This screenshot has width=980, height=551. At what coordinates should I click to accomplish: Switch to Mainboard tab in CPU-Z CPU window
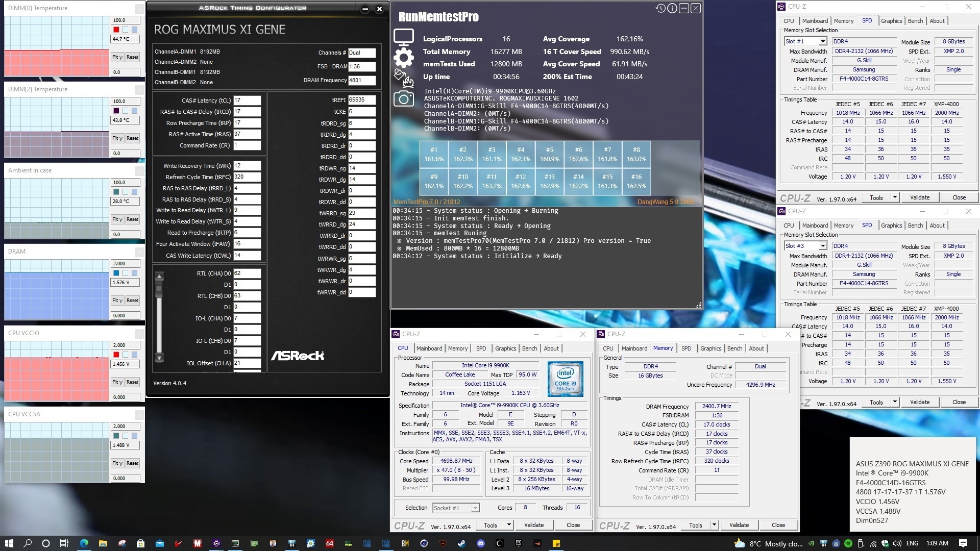pyautogui.click(x=429, y=348)
